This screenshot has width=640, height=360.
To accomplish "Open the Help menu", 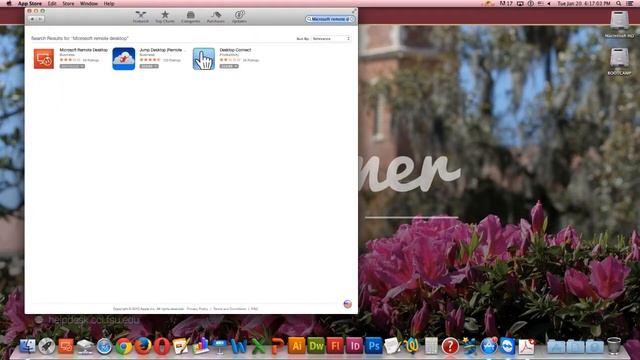I will [x=109, y=3].
